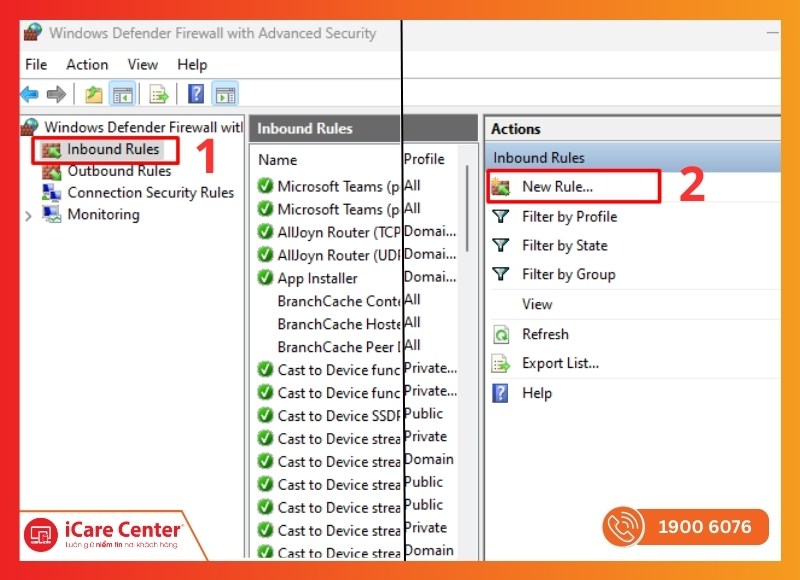Viewport: 800px width, 580px height.
Task: Click the Outbound Rules tree icon
Action: point(52,172)
